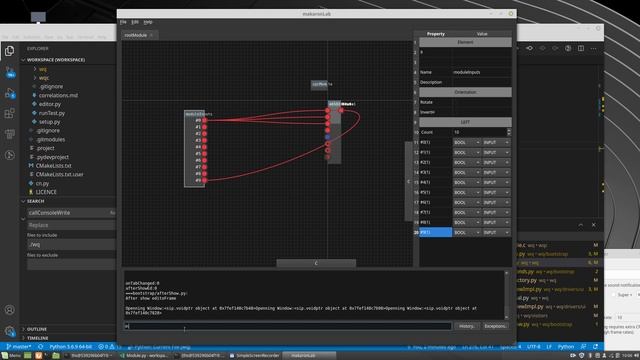This screenshot has height=360, width=640.
Task: Open BOOL dropdown in row 14
Action: (467, 172)
